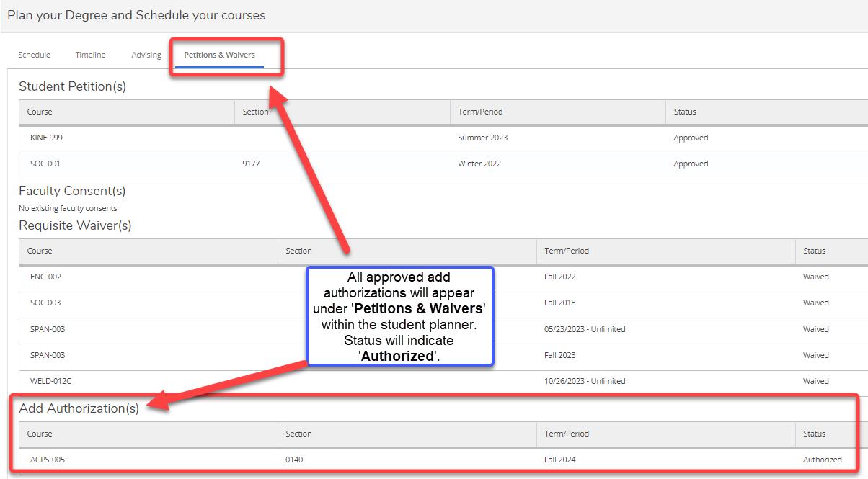Click Waived status in the ENG-002 row
The image size is (868, 479).
(816, 277)
